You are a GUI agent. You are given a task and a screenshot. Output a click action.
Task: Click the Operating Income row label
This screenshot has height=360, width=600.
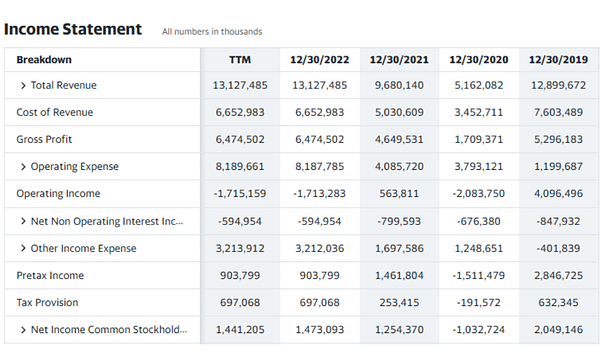point(58,194)
